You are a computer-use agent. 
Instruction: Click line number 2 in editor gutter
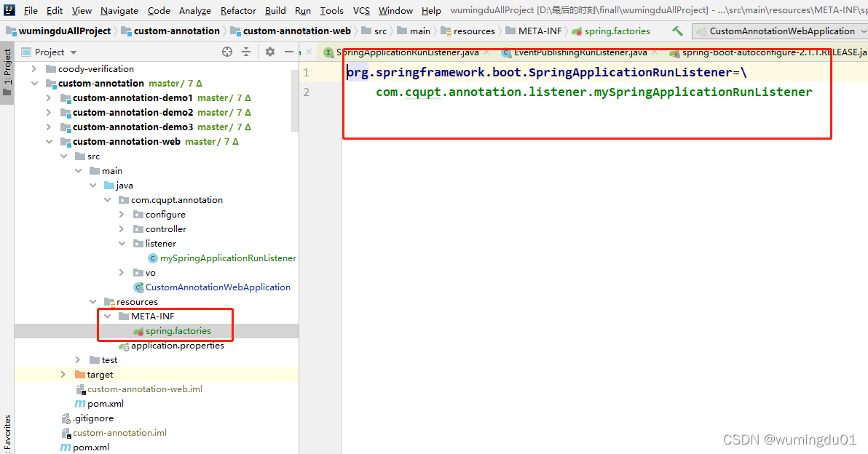306,92
